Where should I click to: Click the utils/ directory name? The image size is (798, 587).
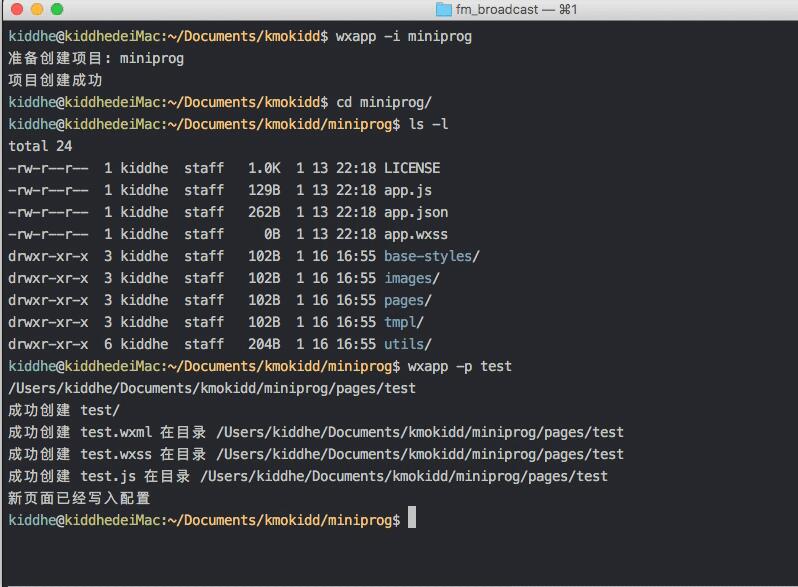coord(407,344)
